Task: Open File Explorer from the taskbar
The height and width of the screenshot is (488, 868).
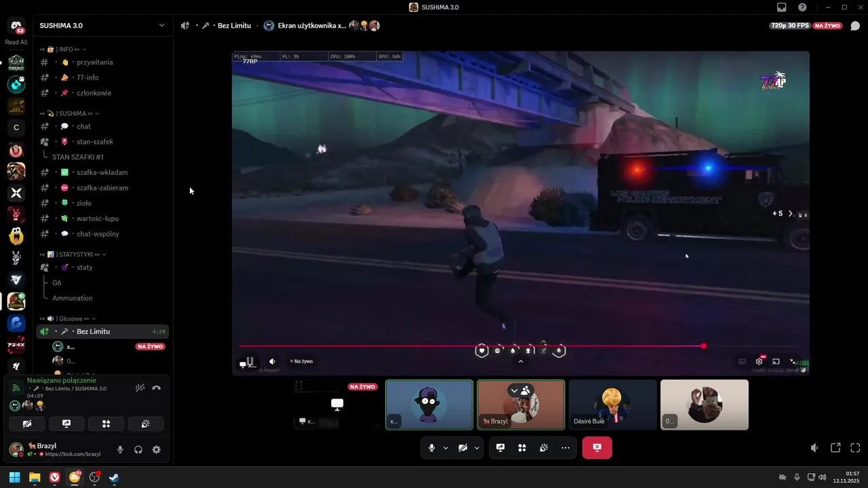Action: point(35,477)
